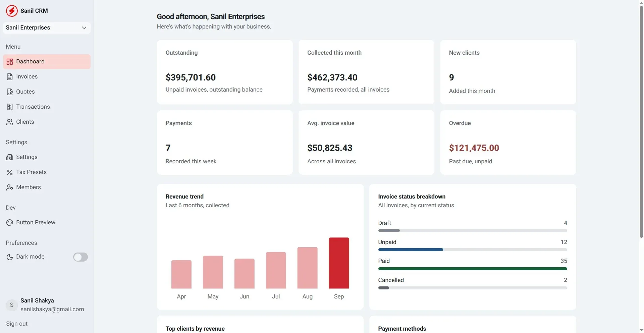This screenshot has width=644, height=333.
Task: Click the Dark mode moon icon
Action: point(10,257)
